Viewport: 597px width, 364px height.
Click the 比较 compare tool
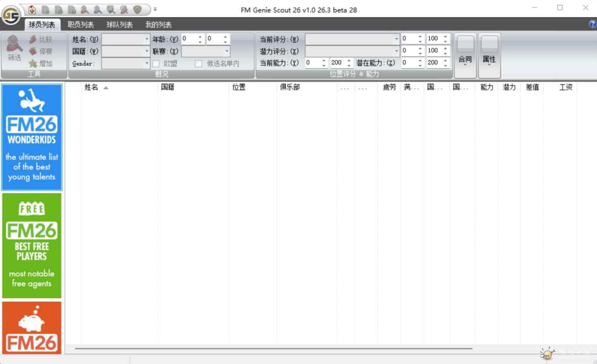pos(44,39)
